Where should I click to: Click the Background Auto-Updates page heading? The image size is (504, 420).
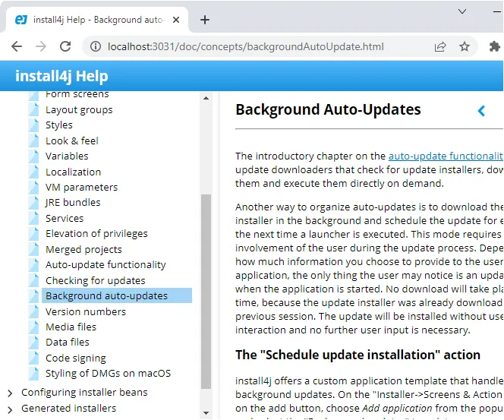328,109
